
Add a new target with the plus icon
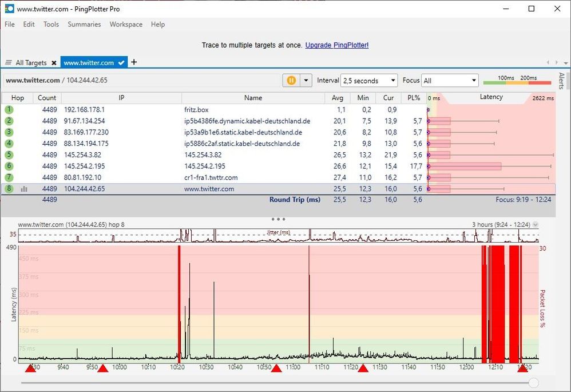pos(134,62)
